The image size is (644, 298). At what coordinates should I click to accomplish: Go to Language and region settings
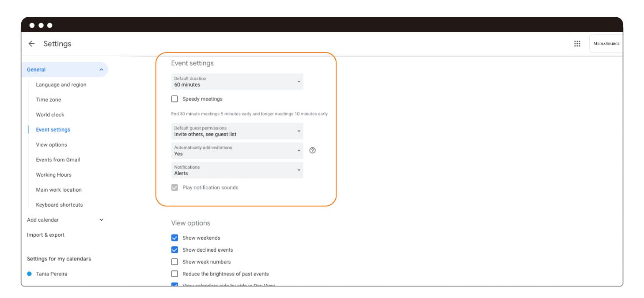(x=61, y=85)
